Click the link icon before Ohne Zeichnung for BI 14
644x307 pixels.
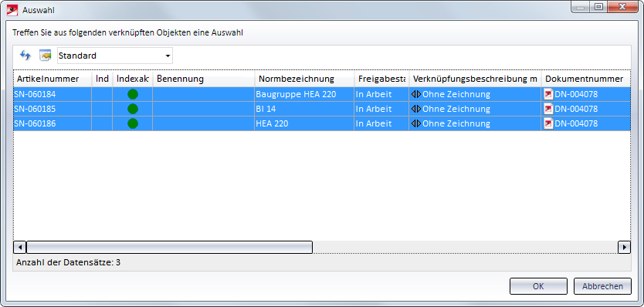[x=416, y=109]
